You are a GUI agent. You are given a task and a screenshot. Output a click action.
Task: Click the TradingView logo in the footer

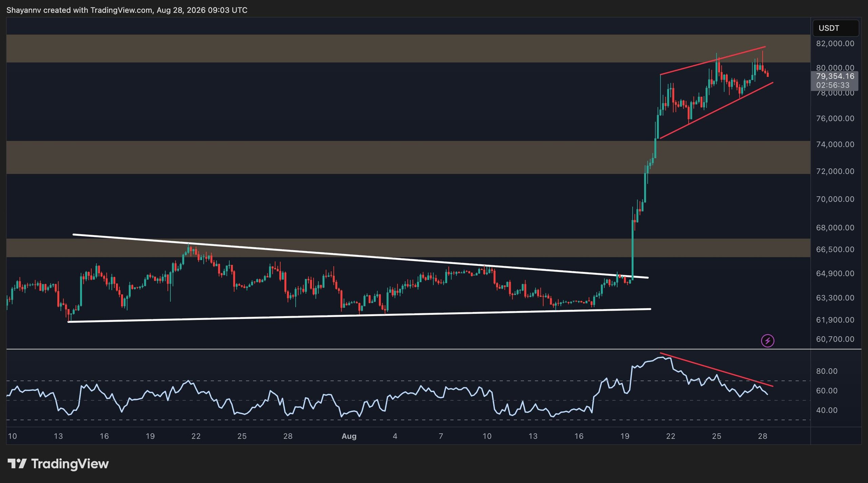[x=58, y=464]
